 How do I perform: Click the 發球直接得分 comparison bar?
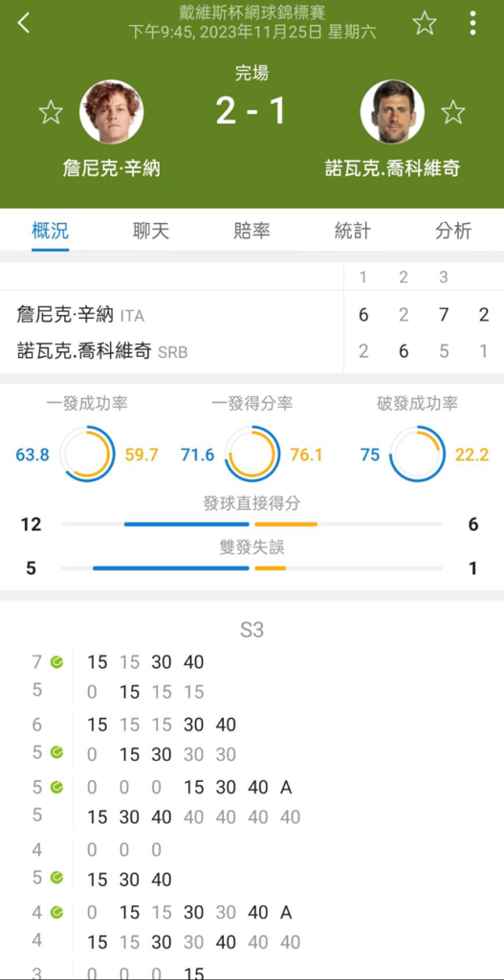point(252,523)
